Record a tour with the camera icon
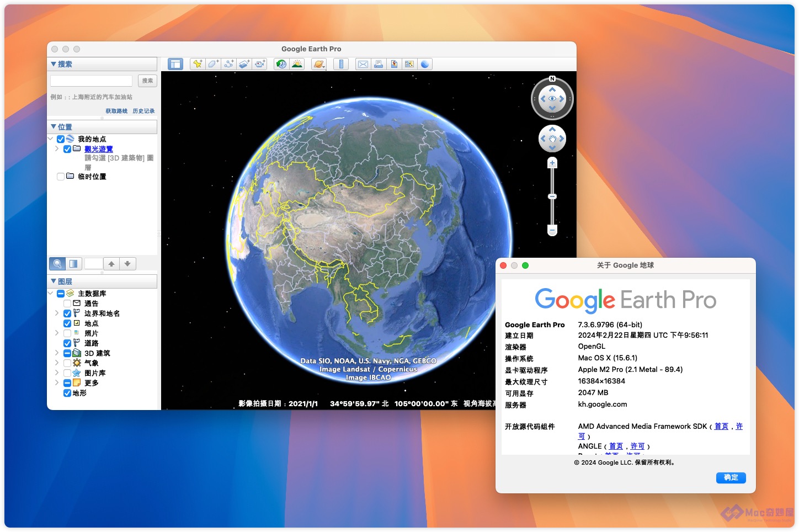 click(x=259, y=64)
